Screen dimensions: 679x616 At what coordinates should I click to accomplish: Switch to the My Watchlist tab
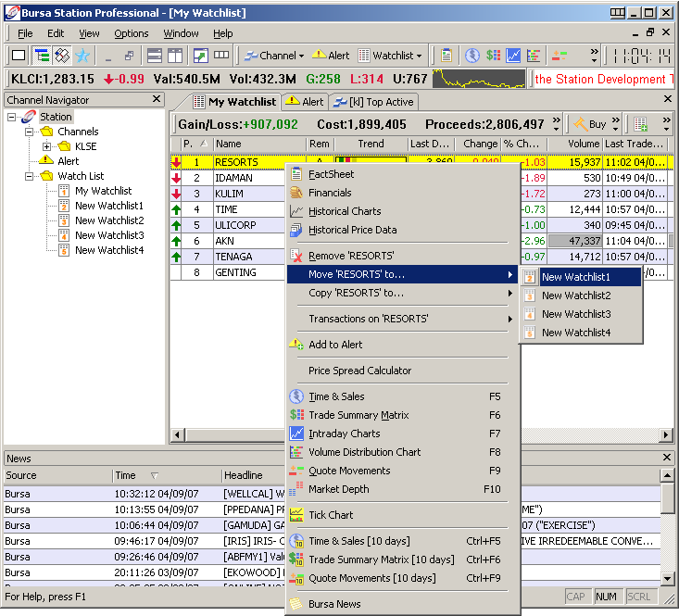(x=234, y=102)
